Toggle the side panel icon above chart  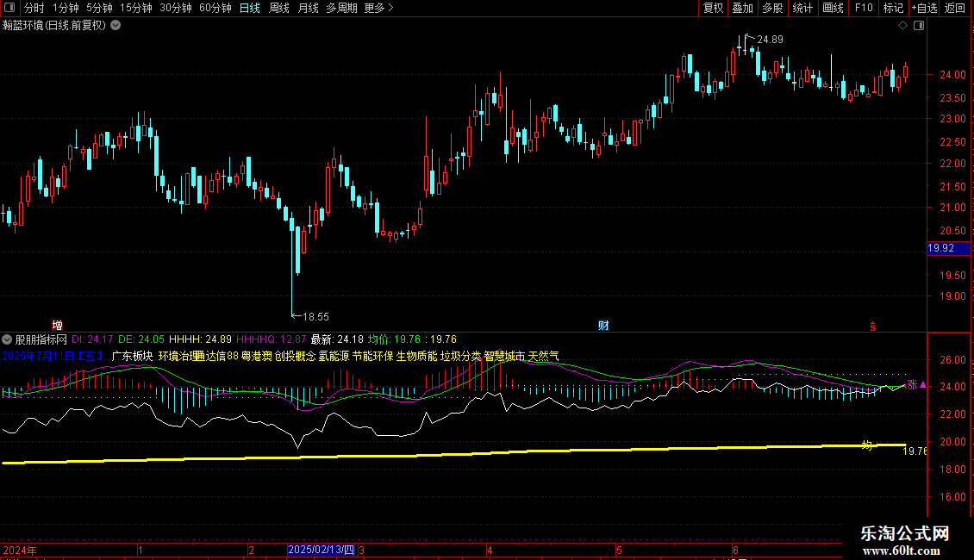tap(919, 26)
